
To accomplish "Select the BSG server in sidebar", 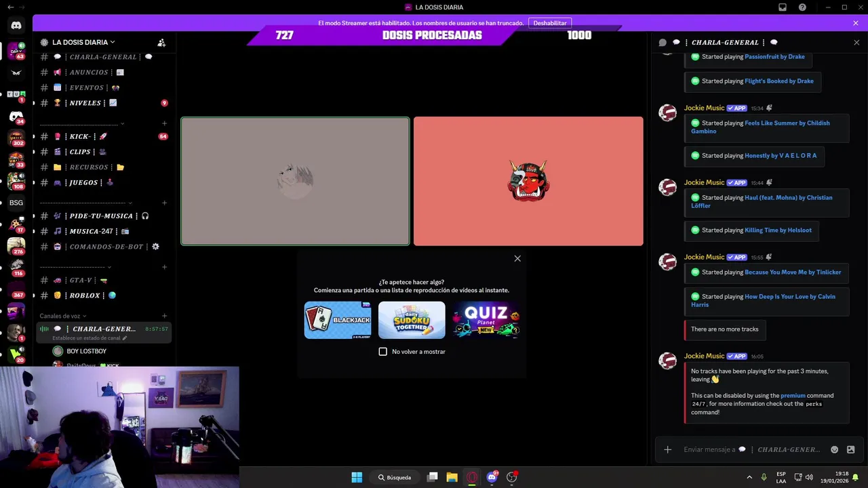I will click(x=16, y=203).
